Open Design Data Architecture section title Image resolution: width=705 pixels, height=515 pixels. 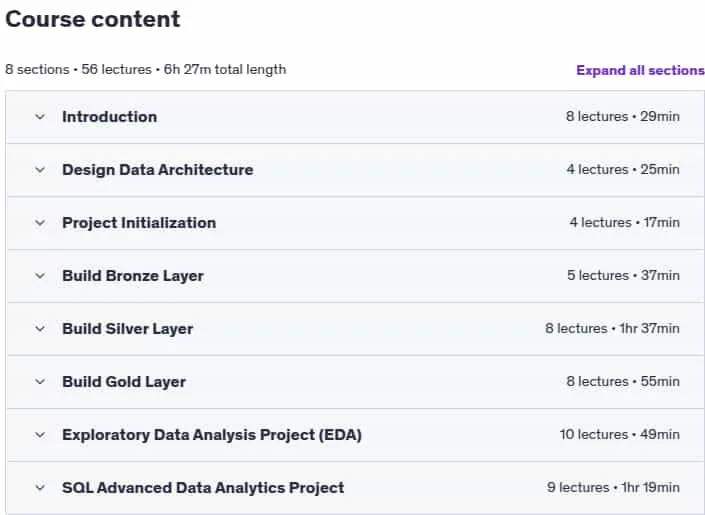pyautogui.click(x=158, y=170)
